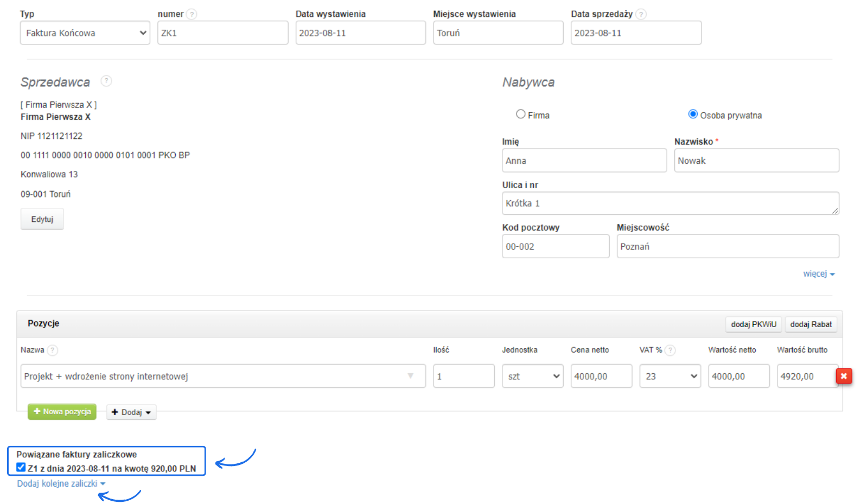Screen dimensions: 861x504
Task: Click the help icon next to VAT %
Action: pos(670,350)
